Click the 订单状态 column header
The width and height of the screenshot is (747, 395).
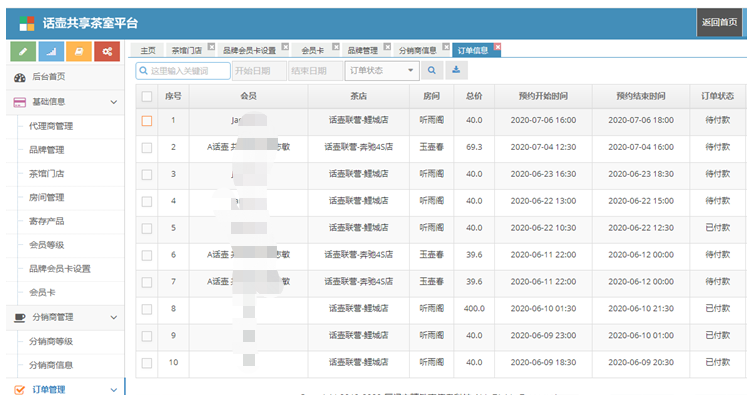[x=717, y=96]
